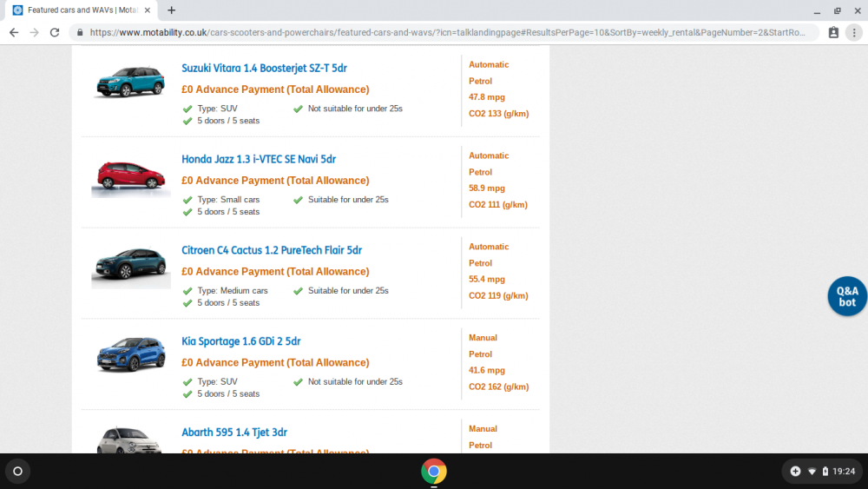Click Kia Sportage's Manual transmission label
This screenshot has height=489, width=868.
click(483, 338)
